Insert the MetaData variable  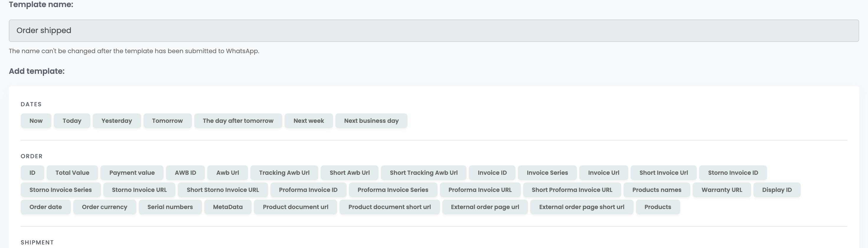click(x=228, y=207)
